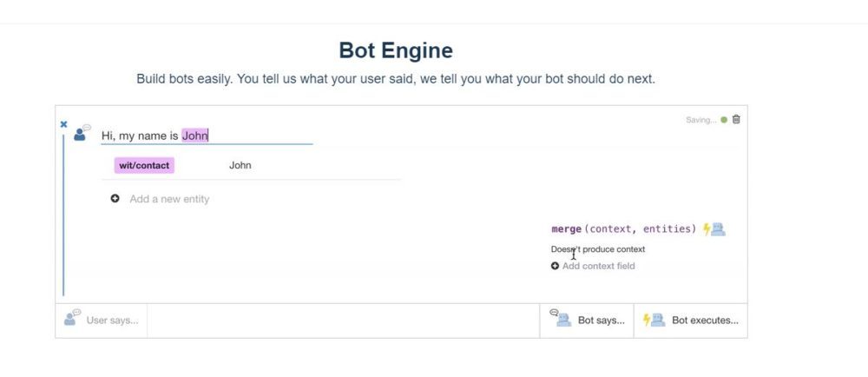Click the John value in the entity row

(x=240, y=165)
